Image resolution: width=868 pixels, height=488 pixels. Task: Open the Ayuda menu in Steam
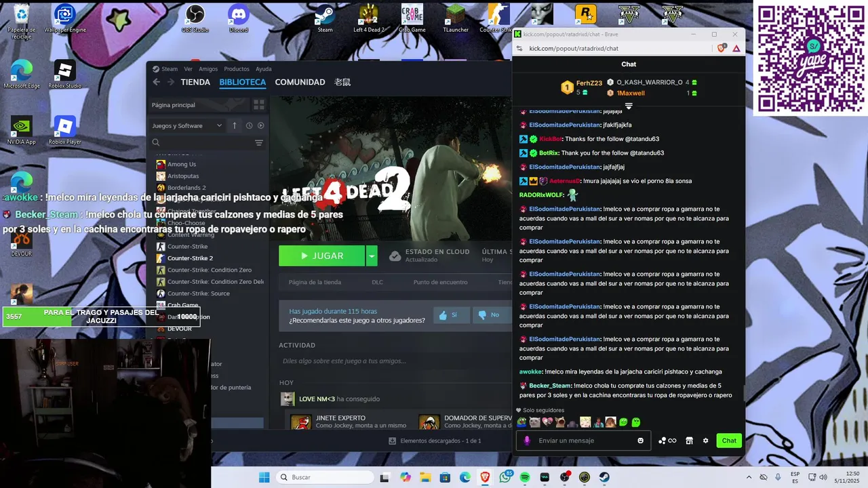tap(263, 68)
